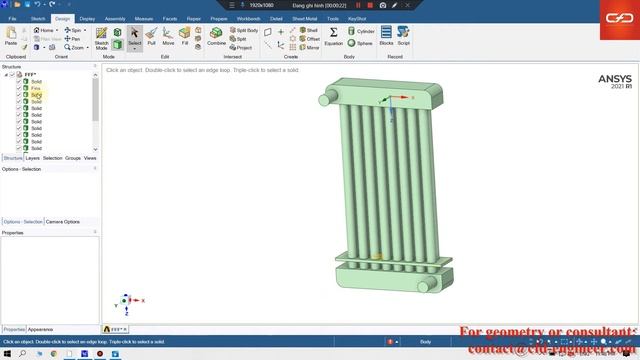Image resolution: width=640 pixels, height=360 pixels.
Task: Open the Equation tool
Action: tap(333, 36)
